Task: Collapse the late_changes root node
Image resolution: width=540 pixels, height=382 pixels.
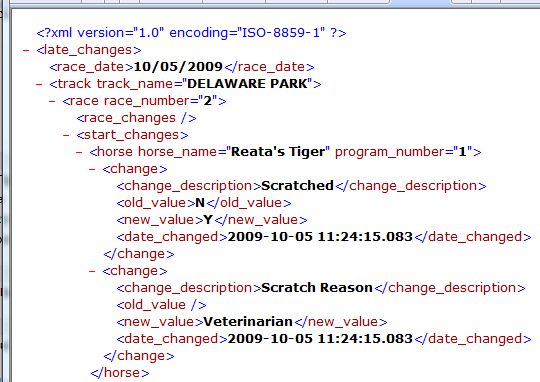Action: pyautogui.click(x=26, y=50)
